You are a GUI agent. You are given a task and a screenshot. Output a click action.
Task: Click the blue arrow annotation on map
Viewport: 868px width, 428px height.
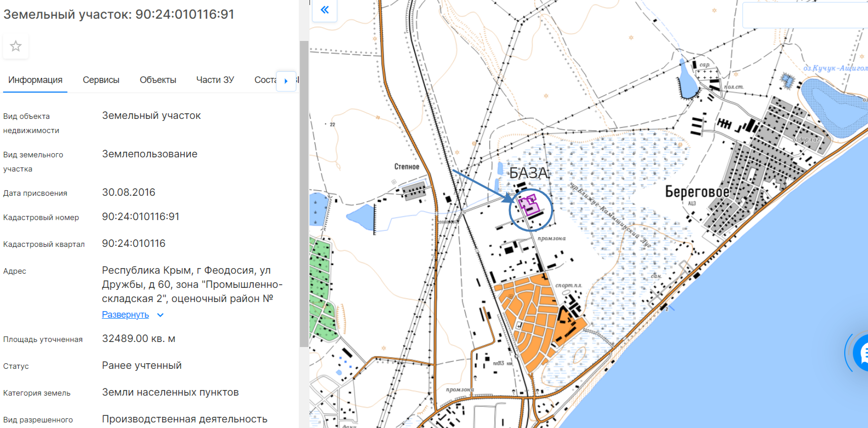click(x=481, y=186)
